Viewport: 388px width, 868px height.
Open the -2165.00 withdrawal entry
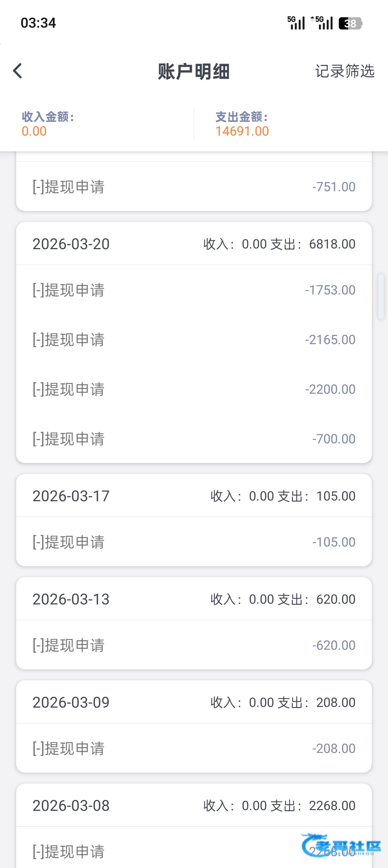pyautogui.click(x=194, y=340)
